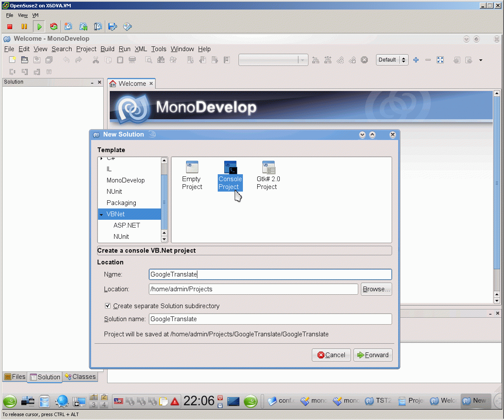Click the red warning triangle tray icon
This screenshot has width=504, height=420.
pos(175,401)
